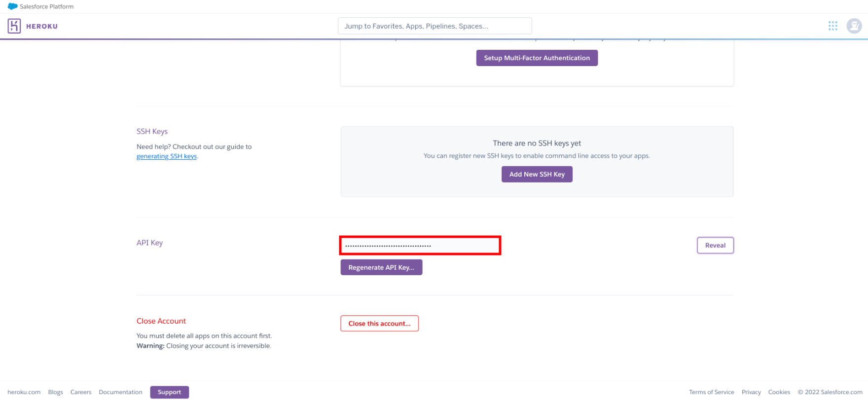Click the HEROKU wordmark text
The height and width of the screenshot is (400, 868).
point(42,26)
